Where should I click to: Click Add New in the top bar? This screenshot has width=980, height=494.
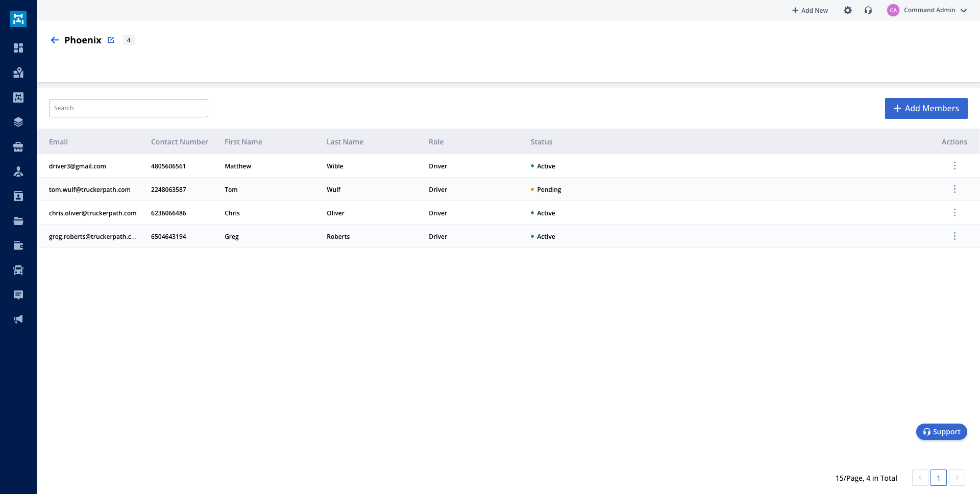pyautogui.click(x=810, y=10)
